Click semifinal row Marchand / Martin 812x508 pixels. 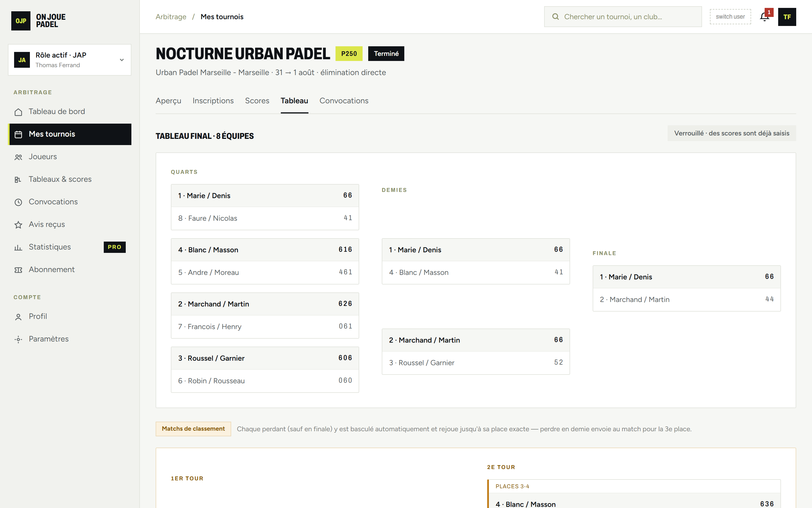coord(476,340)
